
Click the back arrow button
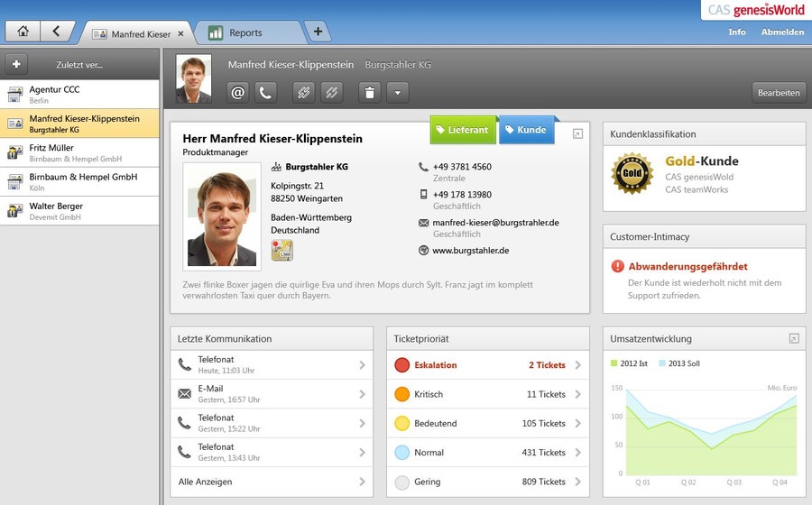(56, 31)
